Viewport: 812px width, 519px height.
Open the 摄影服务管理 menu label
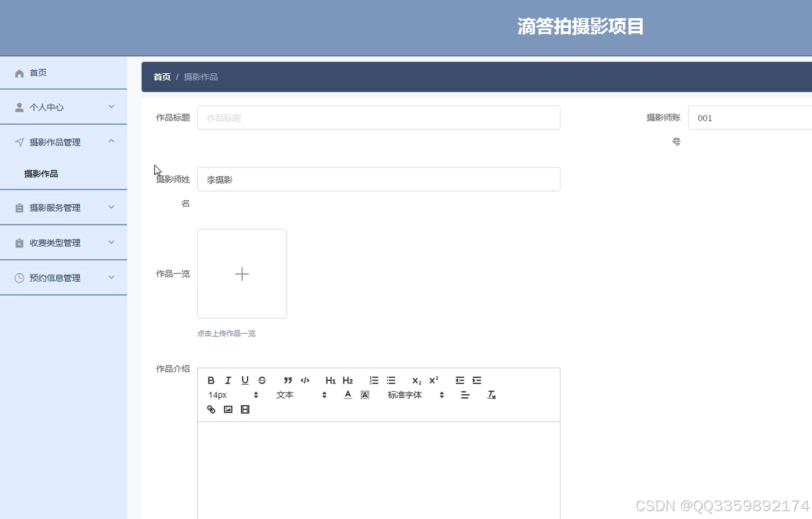point(55,207)
